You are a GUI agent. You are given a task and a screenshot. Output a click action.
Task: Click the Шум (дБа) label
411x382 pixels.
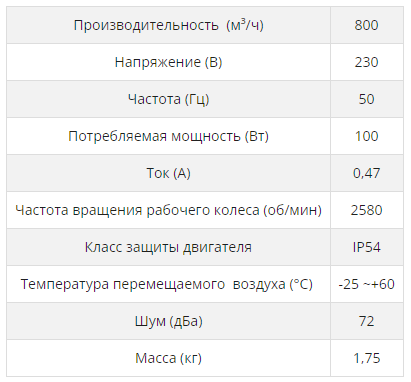click(x=168, y=321)
